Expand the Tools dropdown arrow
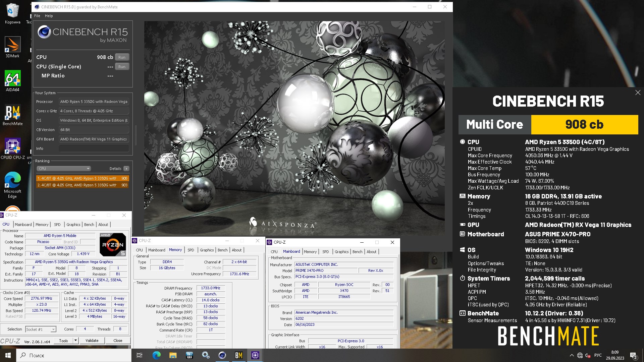The width and height of the screenshot is (644, 362). click(x=76, y=341)
